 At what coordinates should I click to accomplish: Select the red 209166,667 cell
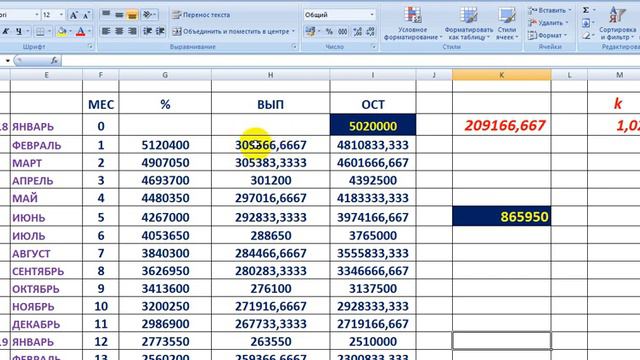tap(502, 125)
